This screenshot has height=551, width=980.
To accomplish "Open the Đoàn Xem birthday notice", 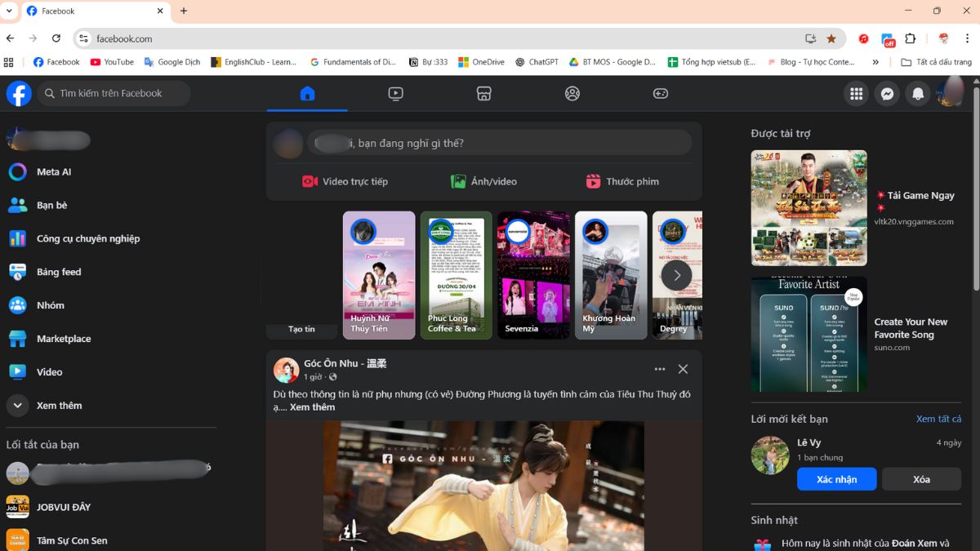I will 856,544.
